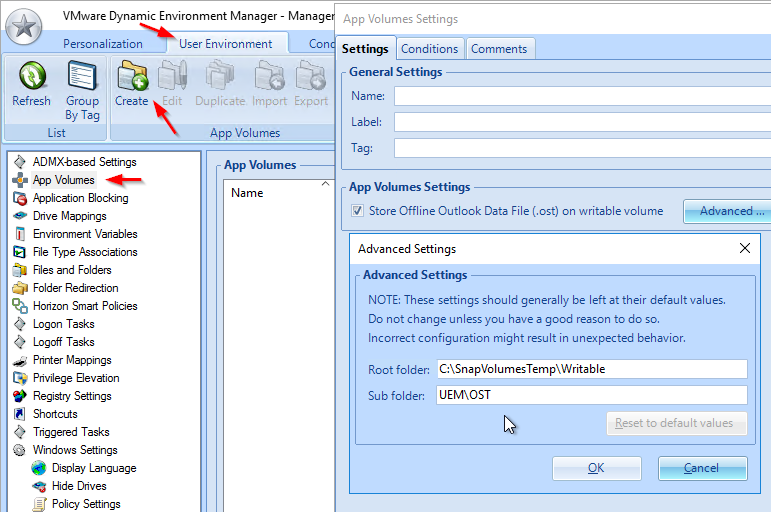
Task: Cancel the Advanced Settings dialog
Action: [702, 468]
